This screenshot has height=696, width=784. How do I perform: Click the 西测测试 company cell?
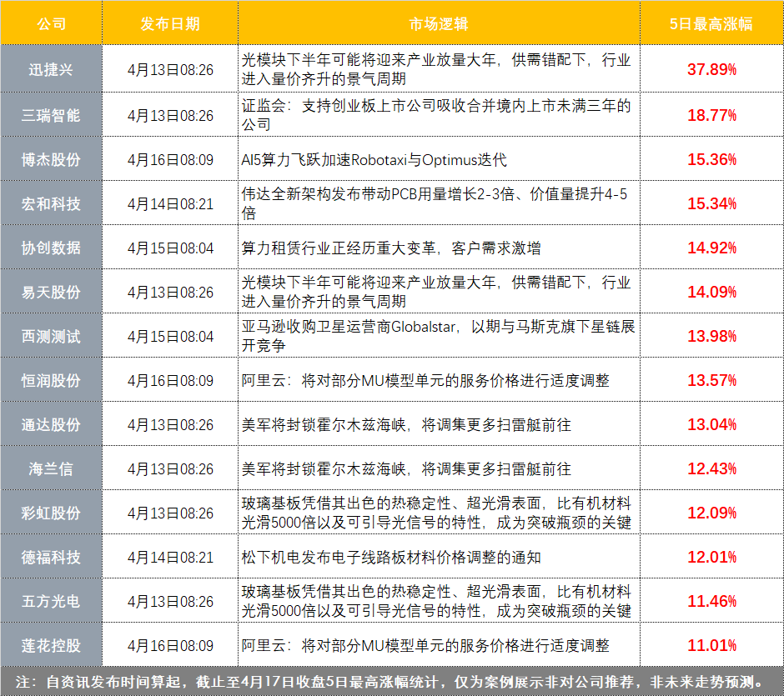(x=51, y=336)
